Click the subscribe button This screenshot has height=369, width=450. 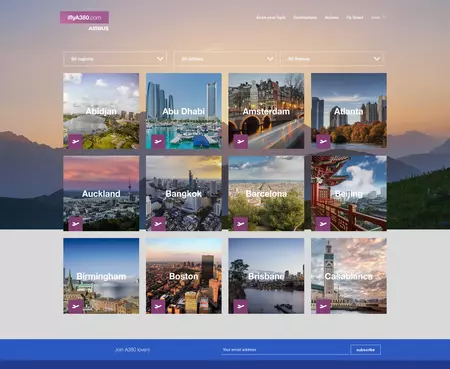(x=365, y=350)
